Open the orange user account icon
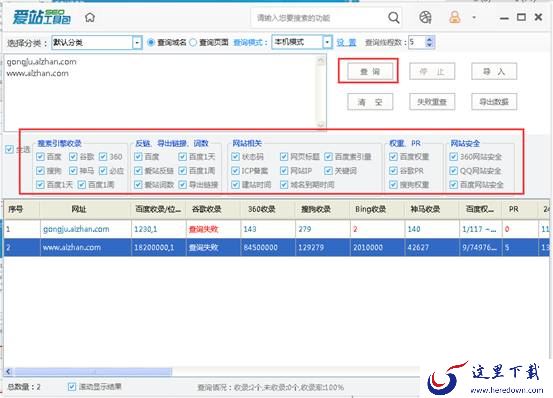 pos(455,17)
